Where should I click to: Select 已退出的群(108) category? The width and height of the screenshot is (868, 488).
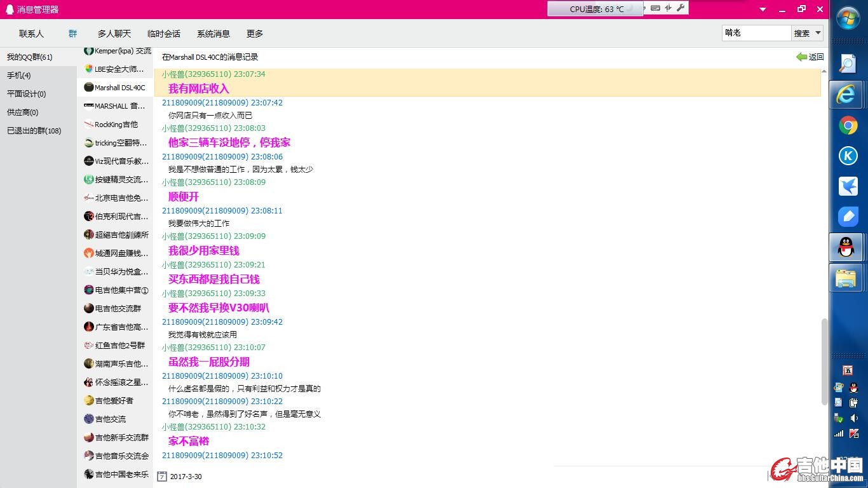coord(34,131)
